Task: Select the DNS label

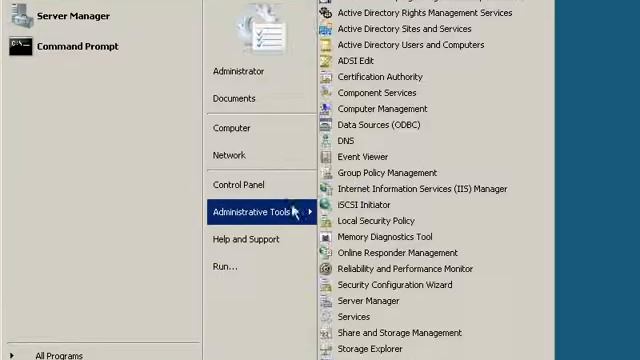Action: pos(346,141)
